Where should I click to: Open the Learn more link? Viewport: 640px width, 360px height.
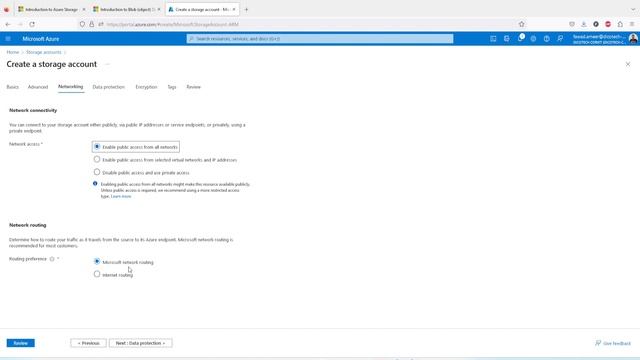121,196
